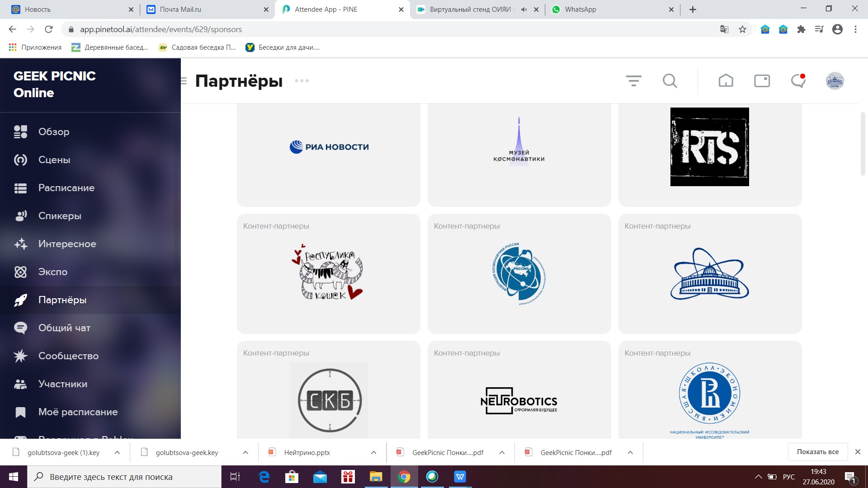The height and width of the screenshot is (488, 868).
Task: Bookmark this page with star icon
Action: (742, 29)
